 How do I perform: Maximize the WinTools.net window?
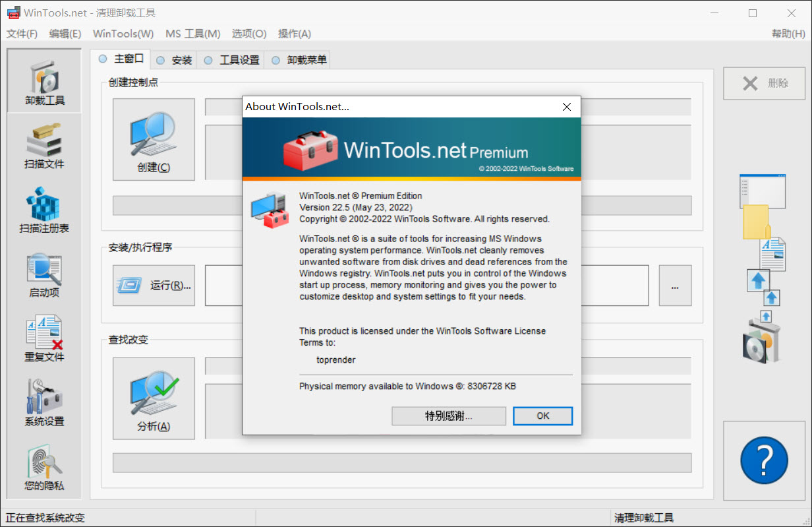tap(753, 13)
